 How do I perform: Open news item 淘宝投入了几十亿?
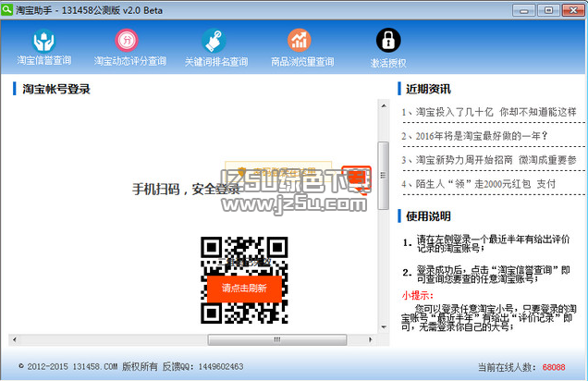[x=489, y=112]
